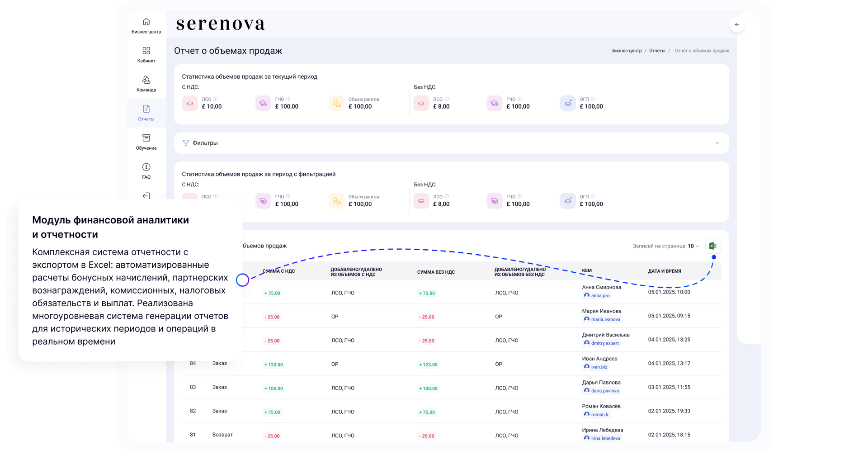Click the Возврат type in row 81

tap(222, 435)
